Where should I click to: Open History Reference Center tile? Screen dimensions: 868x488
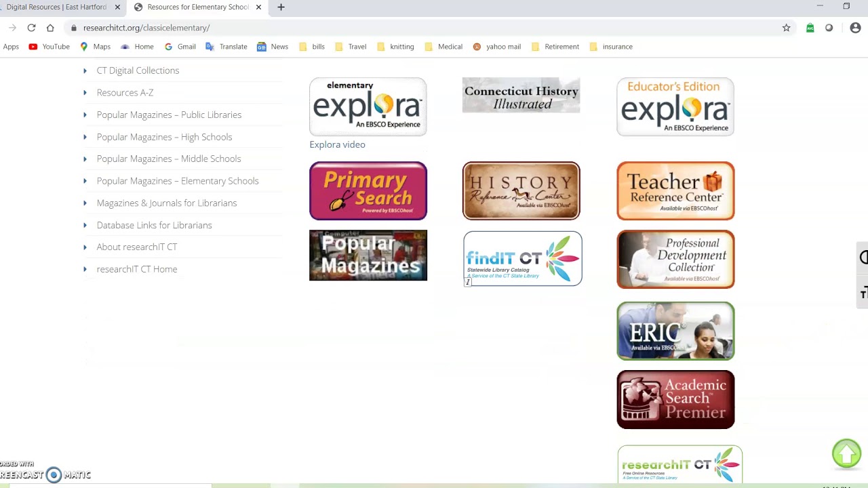click(521, 190)
